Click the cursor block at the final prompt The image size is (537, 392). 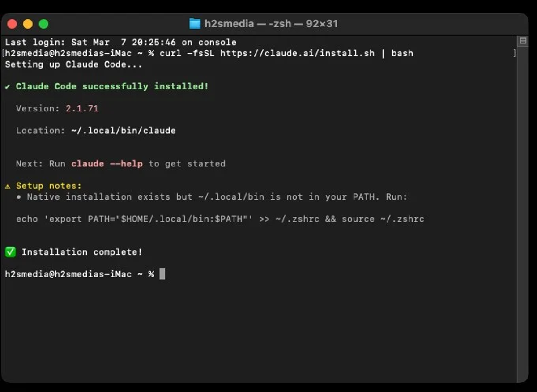tap(162, 274)
